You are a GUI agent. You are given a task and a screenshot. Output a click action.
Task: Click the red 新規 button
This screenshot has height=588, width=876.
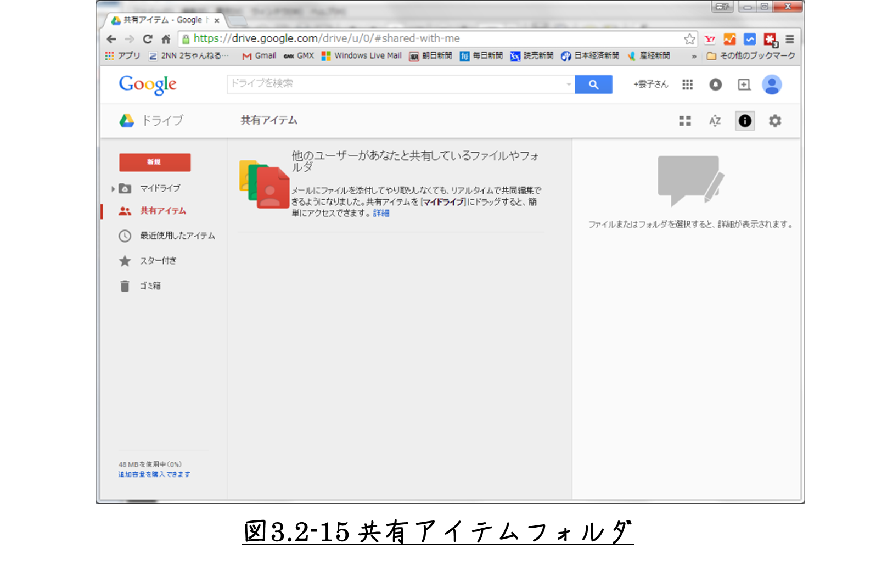click(155, 162)
